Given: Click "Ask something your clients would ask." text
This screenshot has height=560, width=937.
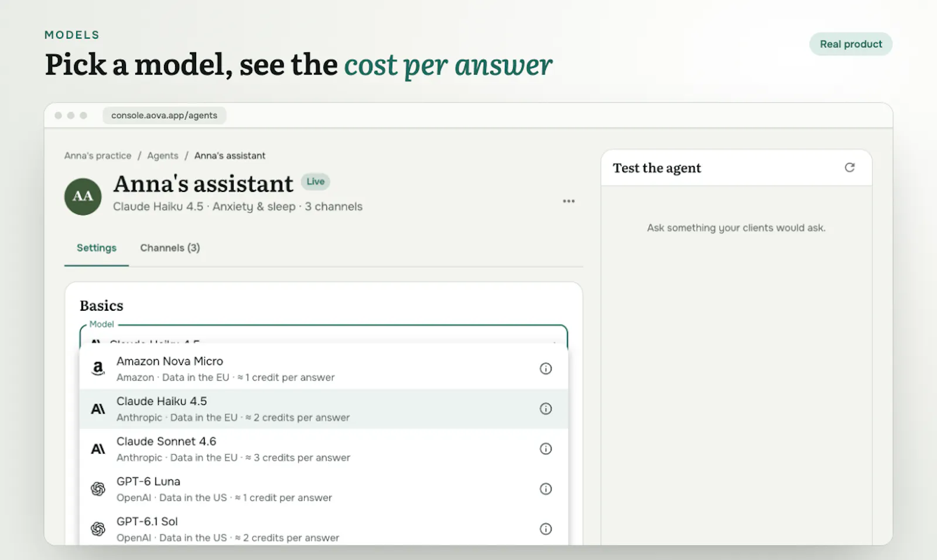Looking at the screenshot, I should click(x=736, y=228).
